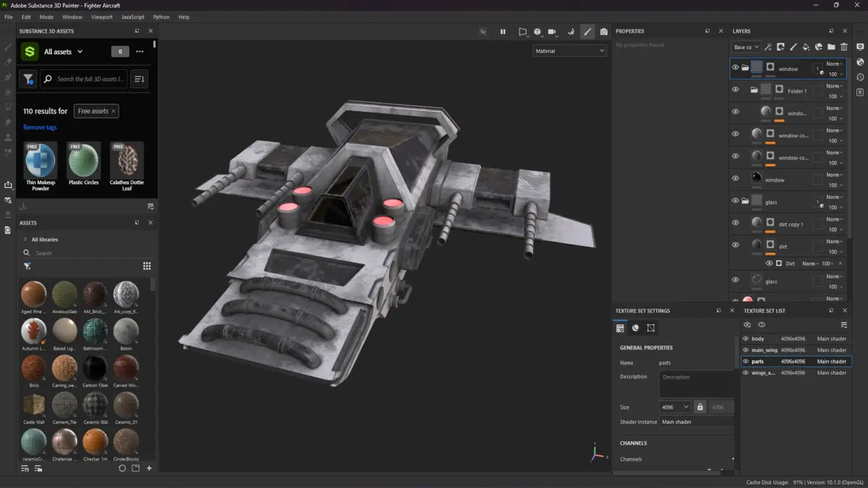Open the Help menu
Image resolution: width=868 pixels, height=488 pixels.
[x=184, y=17]
